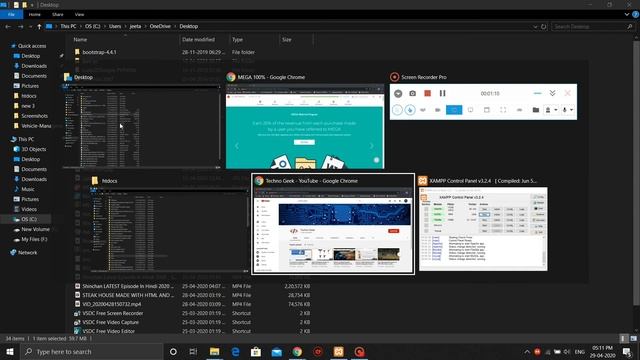
Task: Open the address bar history dropdown
Action: tap(535, 27)
